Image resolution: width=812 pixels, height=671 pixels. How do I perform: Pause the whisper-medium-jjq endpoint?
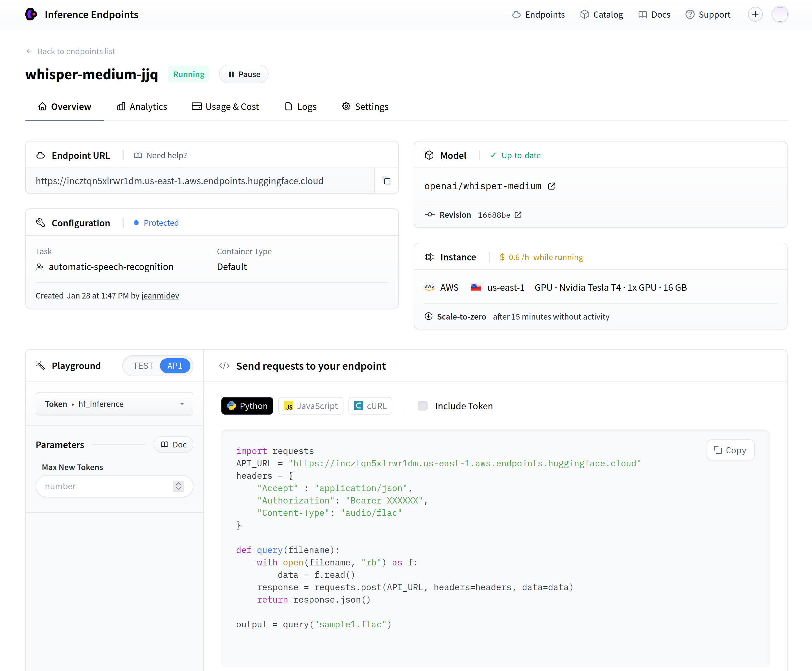pos(244,74)
